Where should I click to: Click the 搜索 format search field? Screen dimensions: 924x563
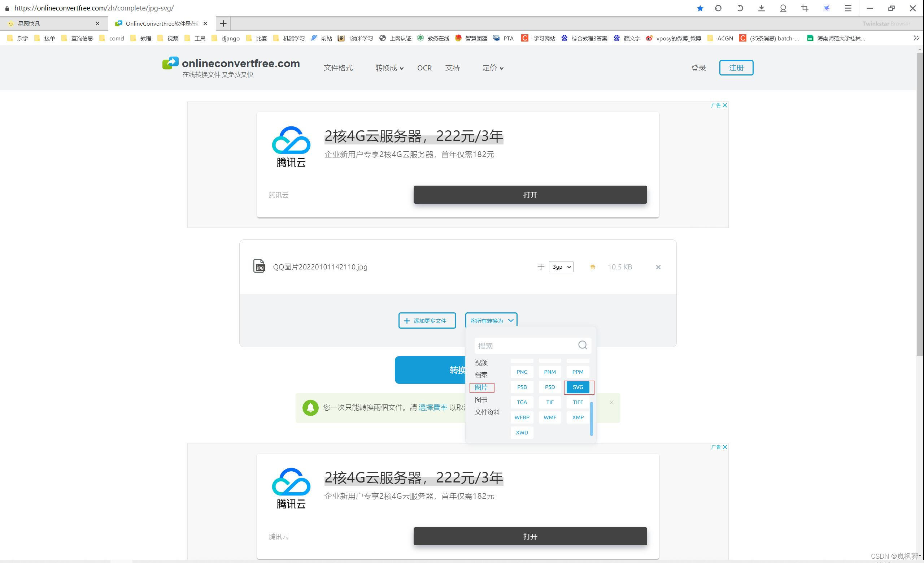click(x=525, y=346)
